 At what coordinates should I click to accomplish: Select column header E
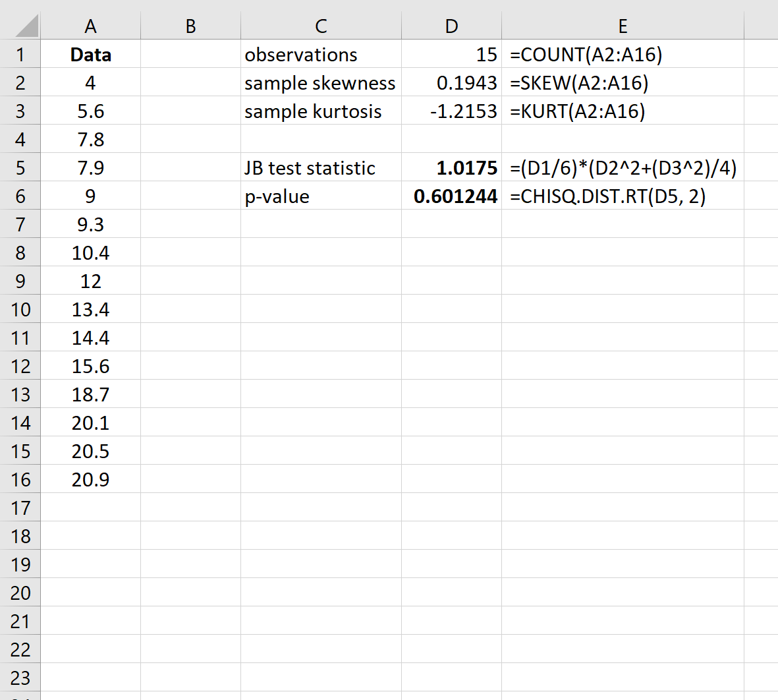coord(622,25)
